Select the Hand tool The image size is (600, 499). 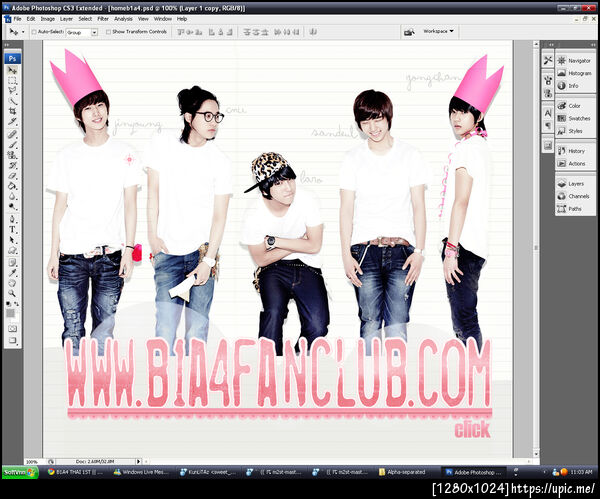pos(13,283)
